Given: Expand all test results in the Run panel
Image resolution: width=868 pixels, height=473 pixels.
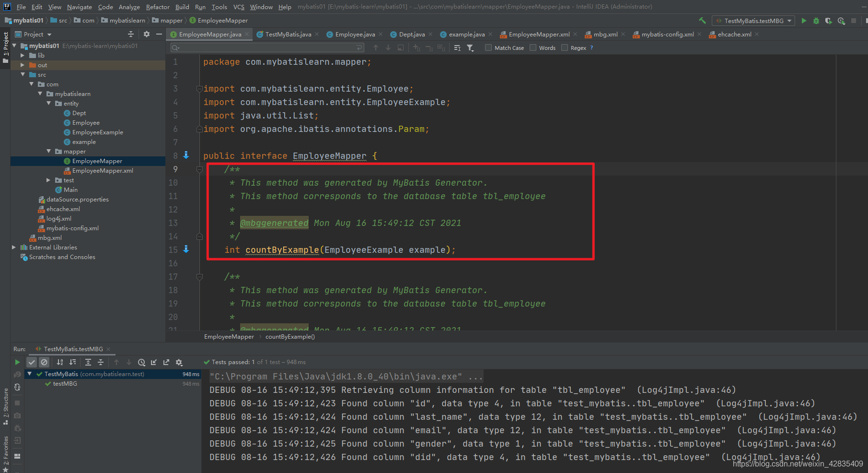Looking at the screenshot, I should (x=88, y=362).
